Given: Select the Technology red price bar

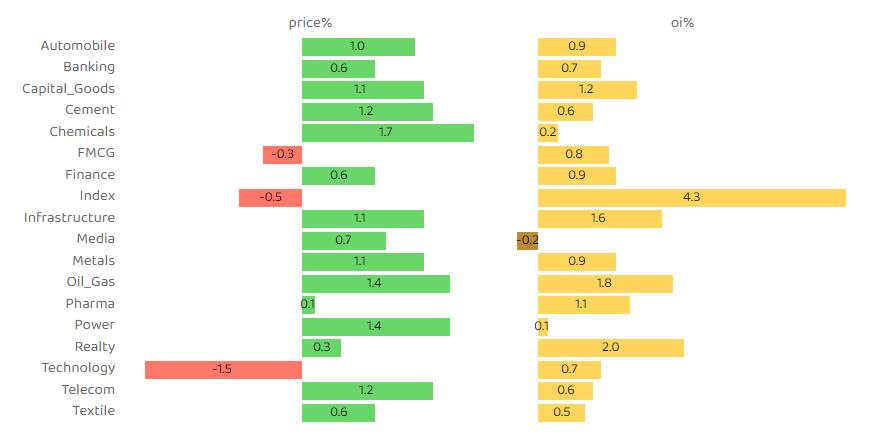Looking at the screenshot, I should pos(223,369).
